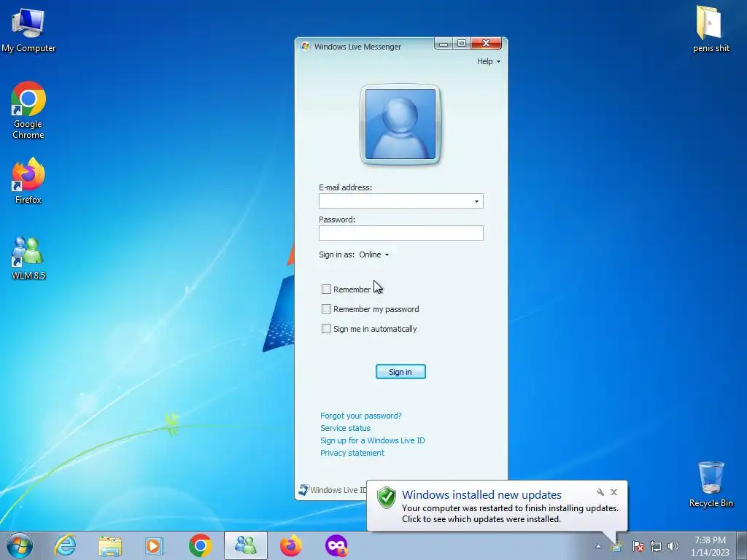This screenshot has height=560, width=747.
Task: Enable Remember my password
Action: point(326,309)
